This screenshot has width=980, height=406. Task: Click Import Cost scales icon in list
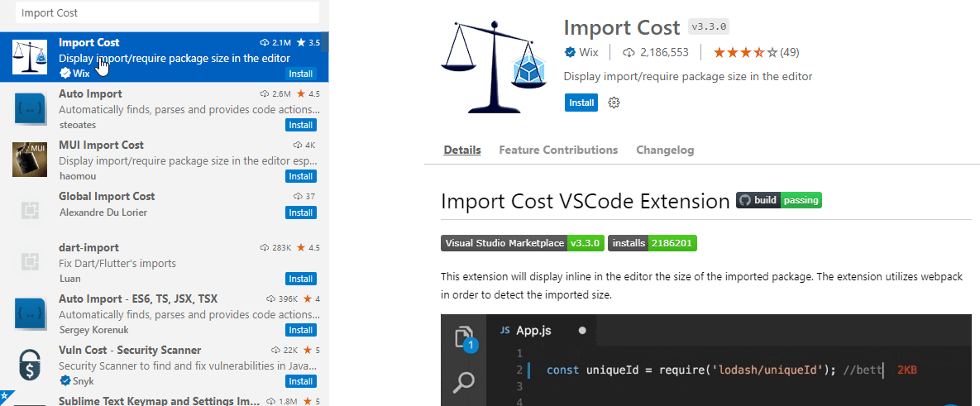(x=30, y=57)
